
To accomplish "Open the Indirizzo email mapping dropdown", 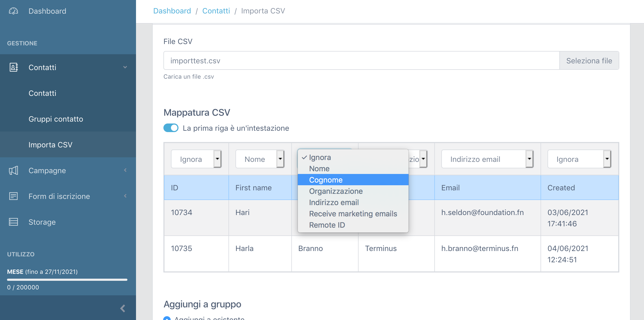I will pyautogui.click(x=487, y=159).
